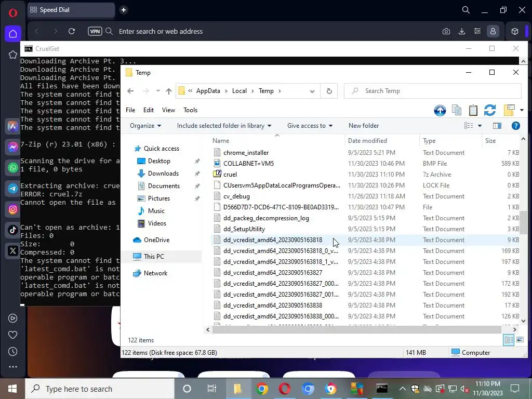Open Opera pinboards heart icon
This screenshot has height=399, width=532.
13,335
